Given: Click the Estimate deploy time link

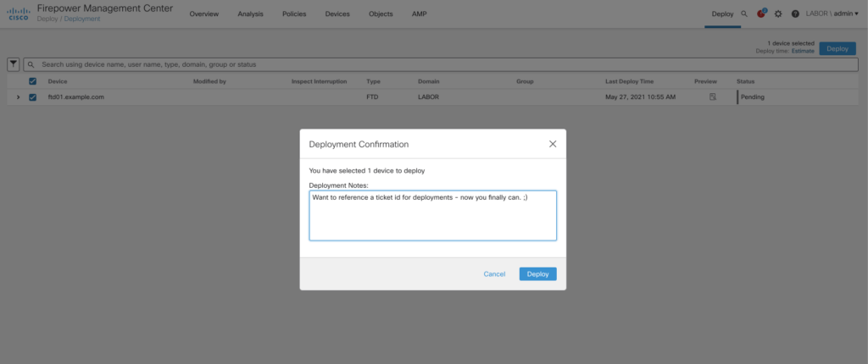Looking at the screenshot, I should pos(803,51).
